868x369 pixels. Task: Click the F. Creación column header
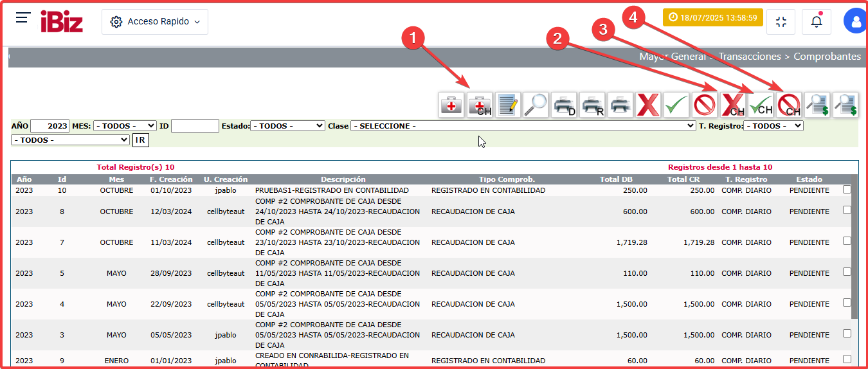171,179
